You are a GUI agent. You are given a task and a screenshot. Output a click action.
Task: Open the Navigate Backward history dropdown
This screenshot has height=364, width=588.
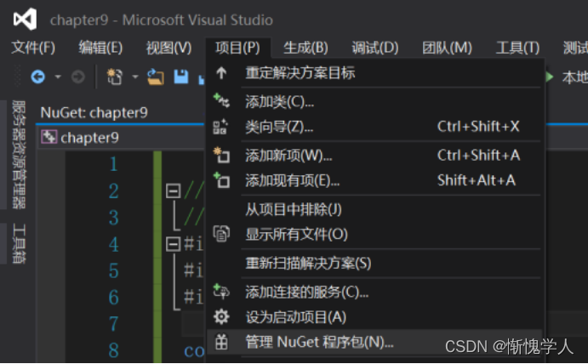[x=57, y=77]
